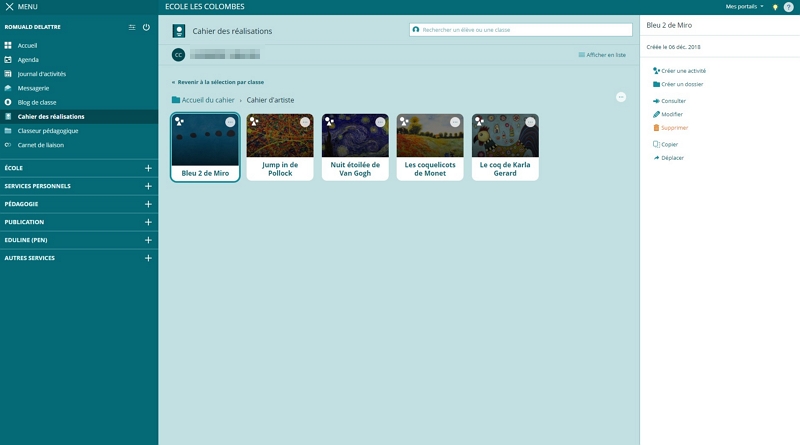Image resolution: width=800 pixels, height=445 pixels.
Task: Select Le coq de Karla Gerard thumbnail
Action: (x=505, y=135)
